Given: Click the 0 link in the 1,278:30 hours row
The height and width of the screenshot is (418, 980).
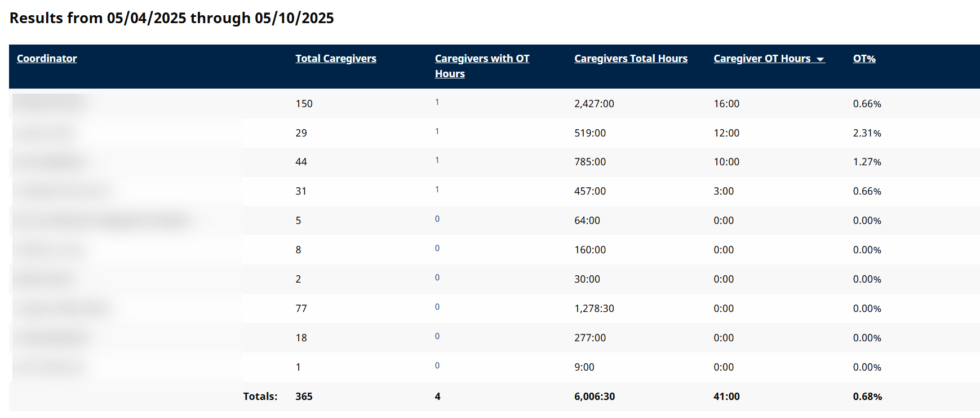Looking at the screenshot, I should click(437, 307).
